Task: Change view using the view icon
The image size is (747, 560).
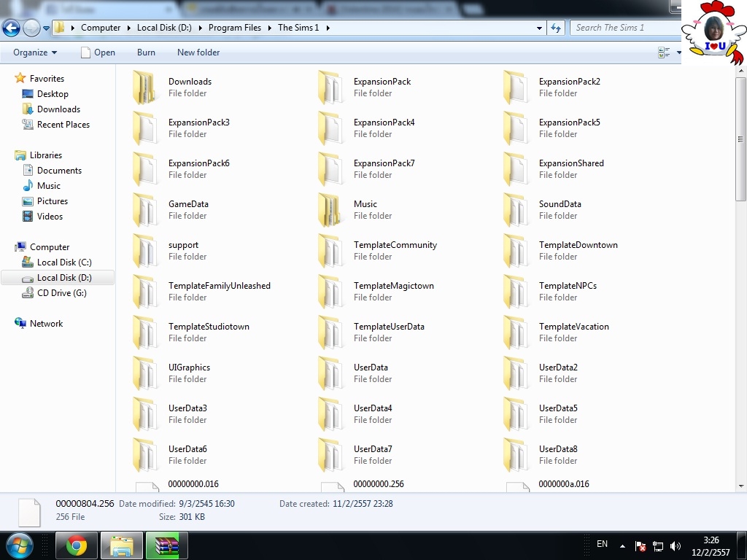Action: coord(664,52)
